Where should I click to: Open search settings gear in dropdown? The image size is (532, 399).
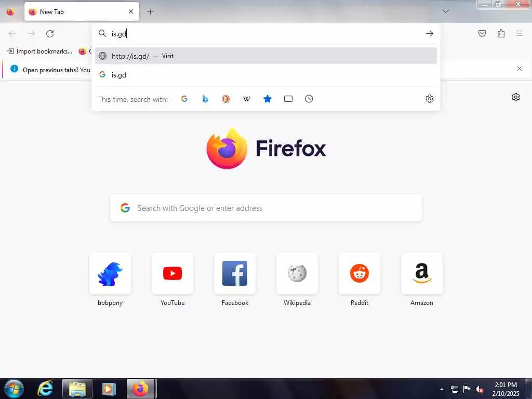coord(430,99)
